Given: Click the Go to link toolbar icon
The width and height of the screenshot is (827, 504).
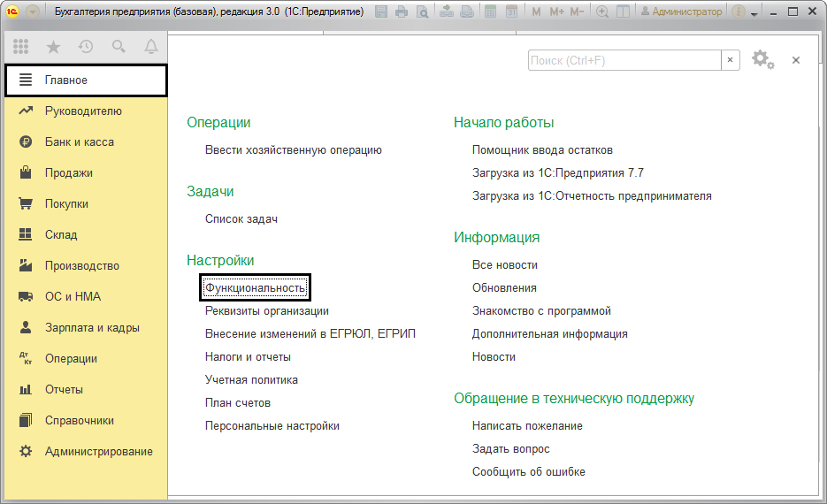Looking at the screenshot, I should tap(467, 11).
